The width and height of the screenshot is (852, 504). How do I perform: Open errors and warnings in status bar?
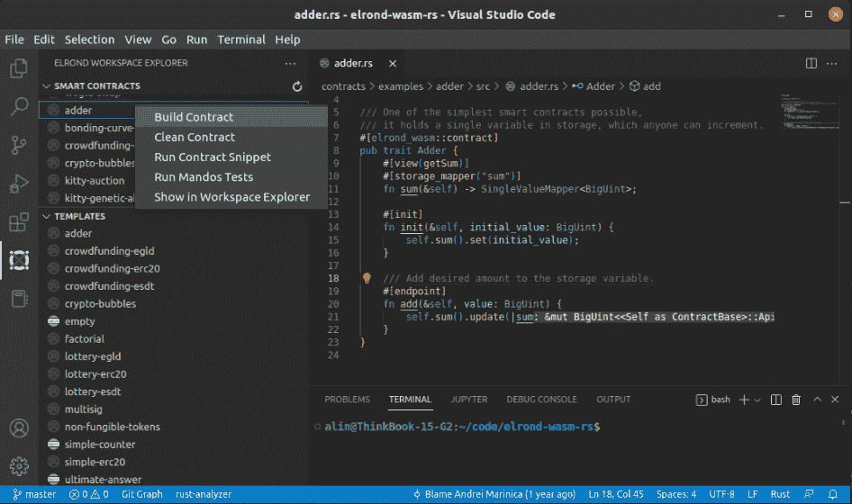click(x=88, y=494)
